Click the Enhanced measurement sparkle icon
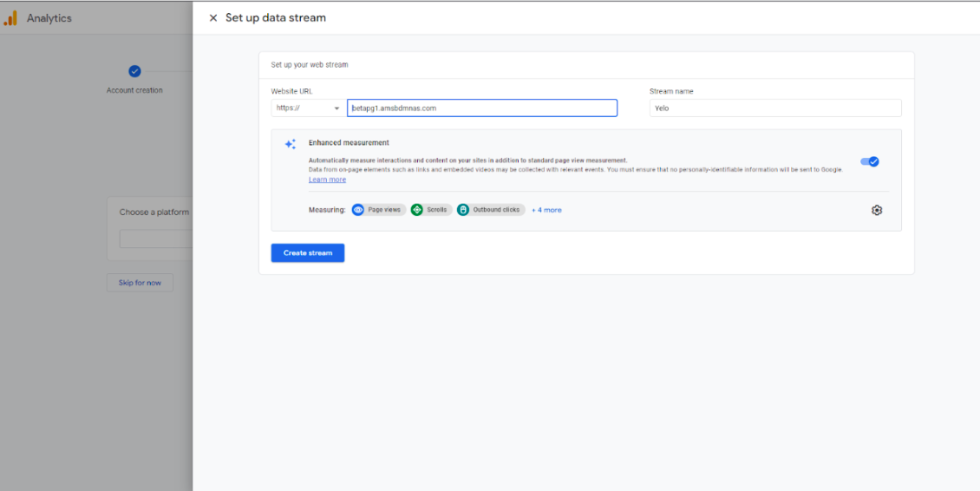980x491 pixels. click(x=290, y=144)
